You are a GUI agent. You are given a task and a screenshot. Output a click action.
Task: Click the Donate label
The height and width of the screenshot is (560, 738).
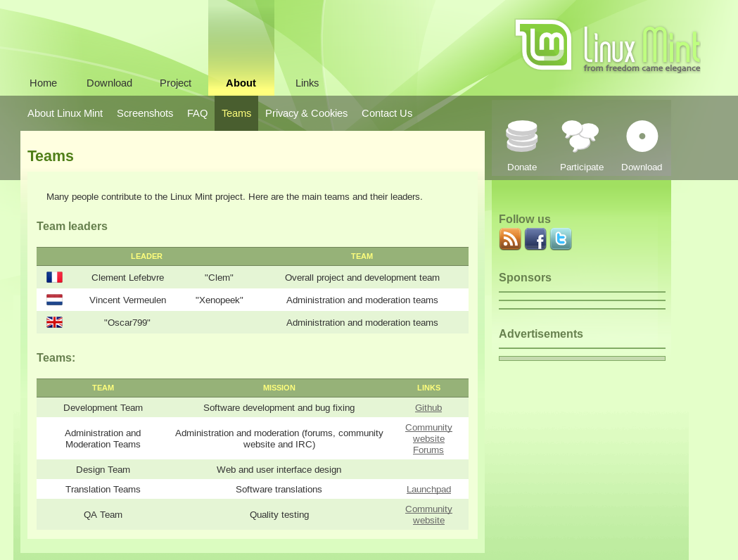pos(522,167)
